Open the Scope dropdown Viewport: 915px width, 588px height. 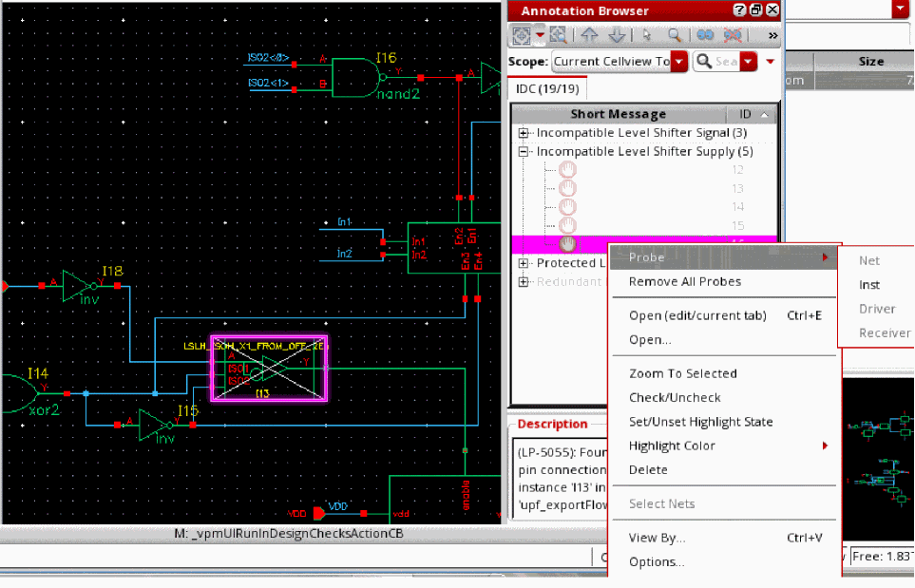point(678,62)
